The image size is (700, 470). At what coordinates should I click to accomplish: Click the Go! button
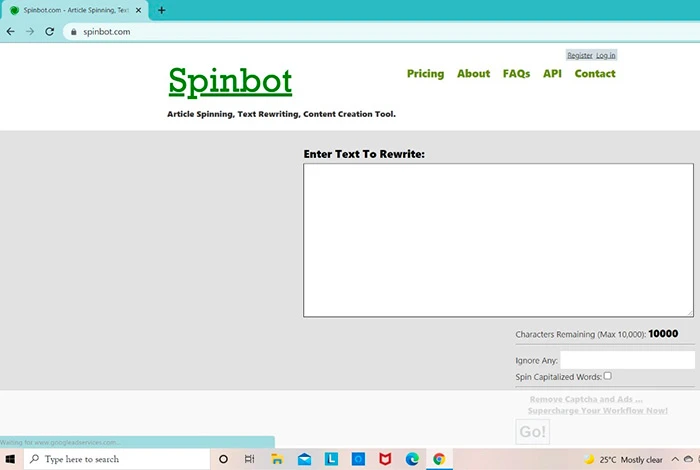(x=533, y=432)
